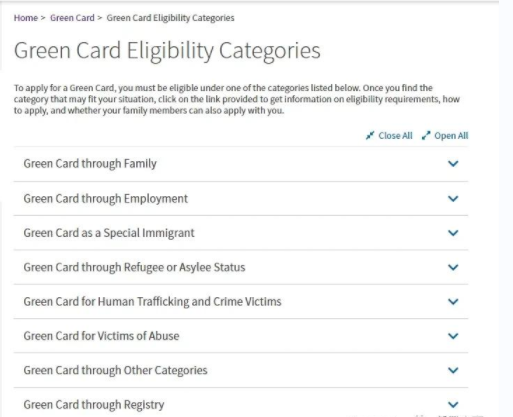Viewport: 513px width, 417px height.
Task: Open Green Card through Employment heading
Action: click(x=106, y=199)
